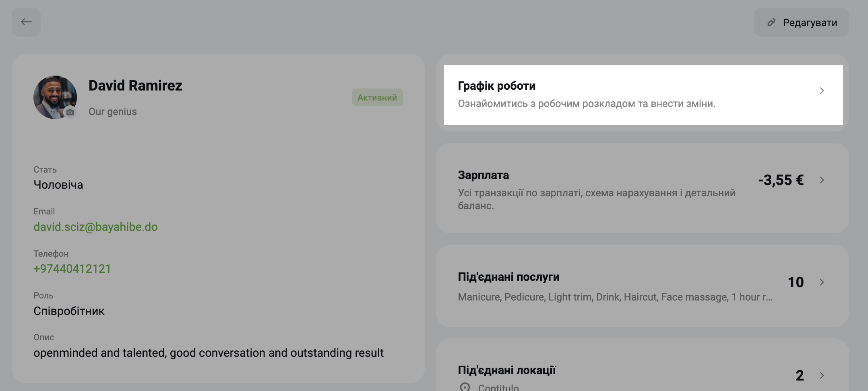Open email link david.sciz@bayahibe.do

click(x=95, y=227)
